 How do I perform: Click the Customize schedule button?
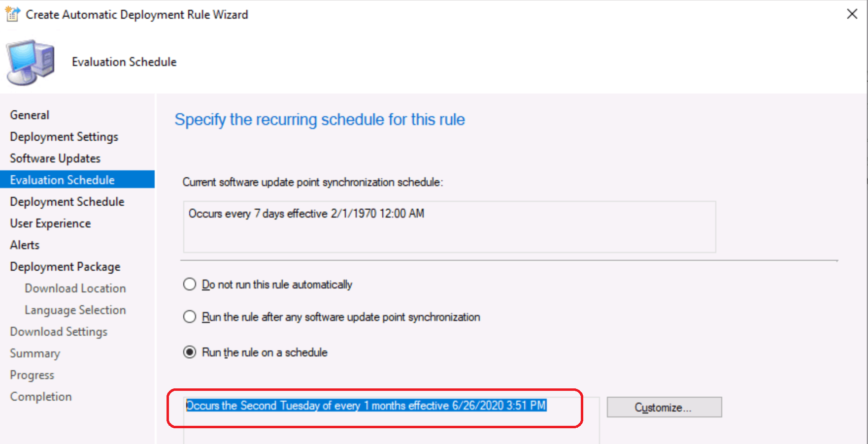coord(664,407)
